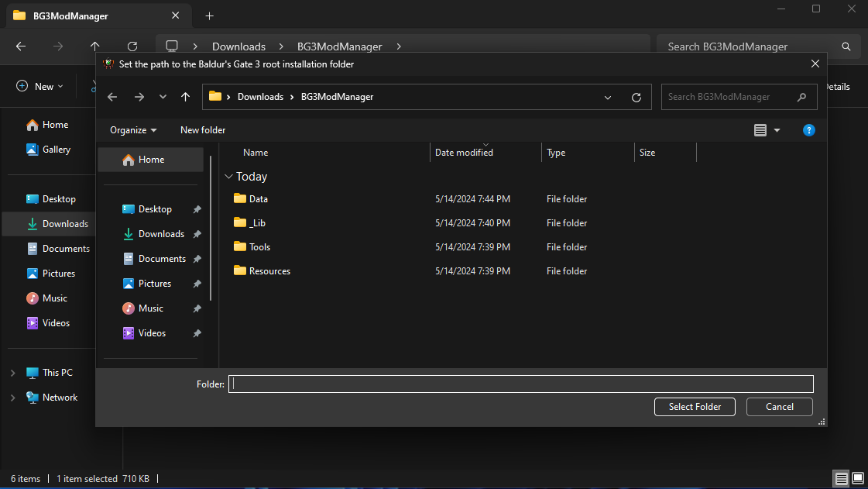The image size is (868, 489).
Task: Click the folder icon in the dialog's address bar
Action: click(x=215, y=96)
